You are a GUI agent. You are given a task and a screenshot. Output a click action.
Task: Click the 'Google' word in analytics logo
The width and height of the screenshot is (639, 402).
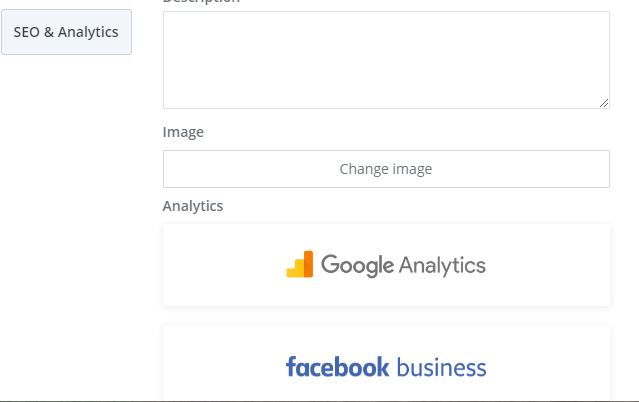pyautogui.click(x=357, y=265)
